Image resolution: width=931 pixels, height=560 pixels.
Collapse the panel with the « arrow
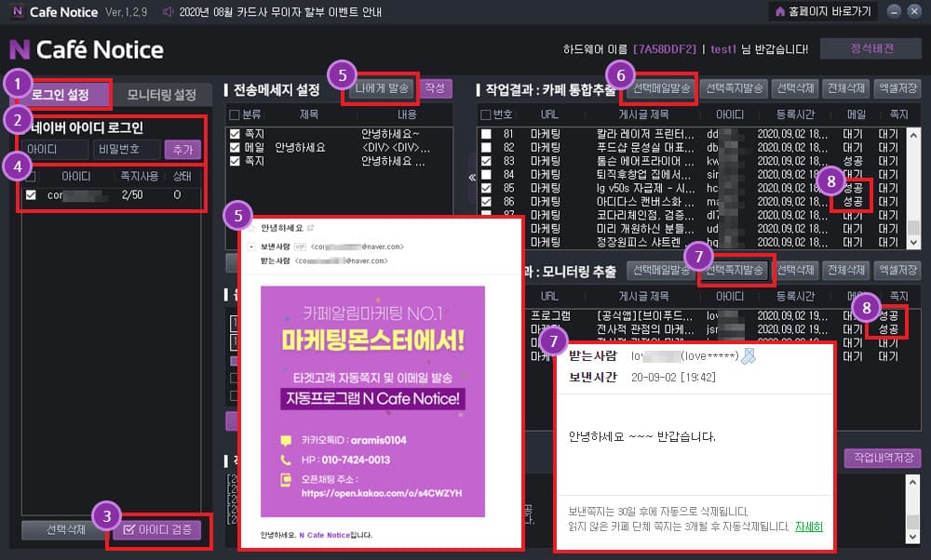click(472, 177)
